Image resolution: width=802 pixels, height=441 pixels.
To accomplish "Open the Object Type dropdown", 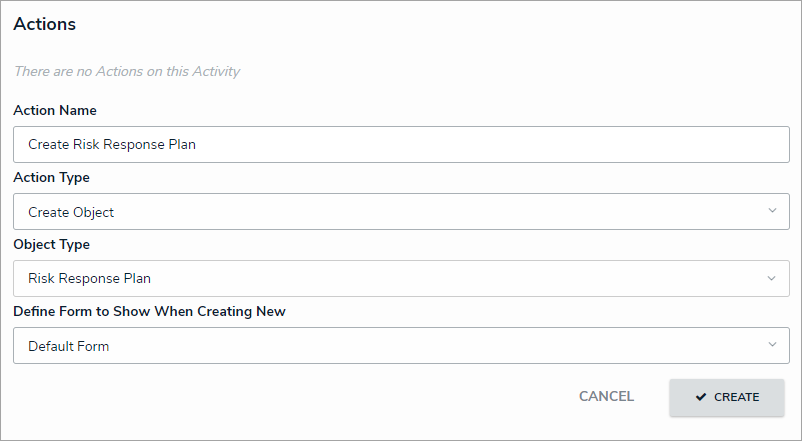I will pyautogui.click(x=400, y=278).
